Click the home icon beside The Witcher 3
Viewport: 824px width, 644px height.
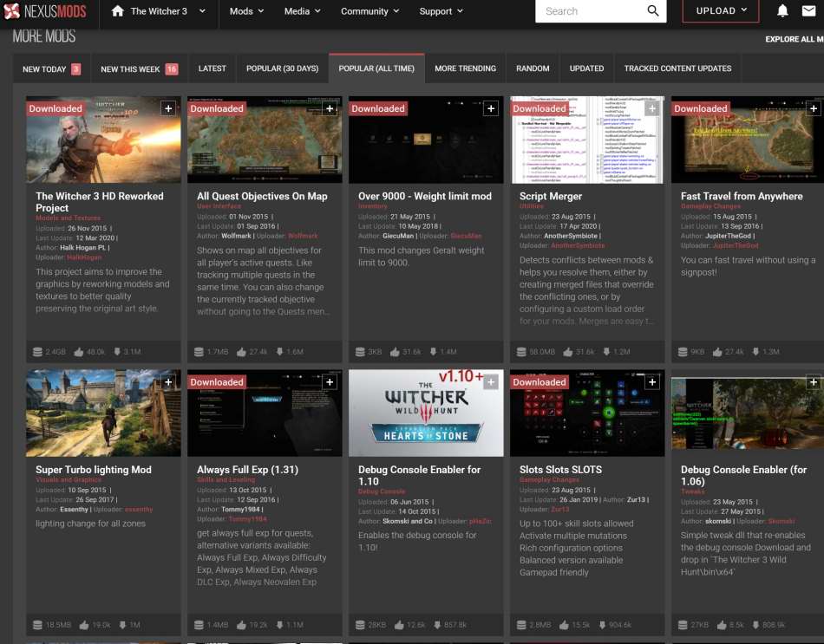pos(118,11)
